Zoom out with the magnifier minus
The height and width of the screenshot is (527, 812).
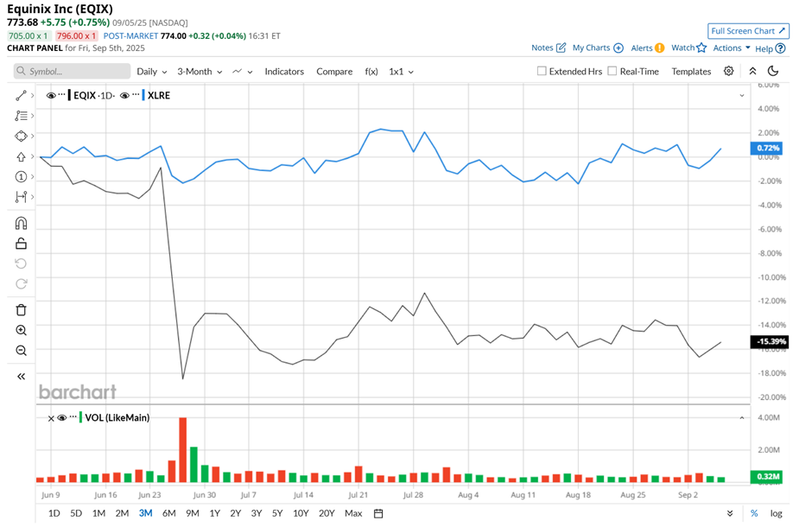pos(21,351)
